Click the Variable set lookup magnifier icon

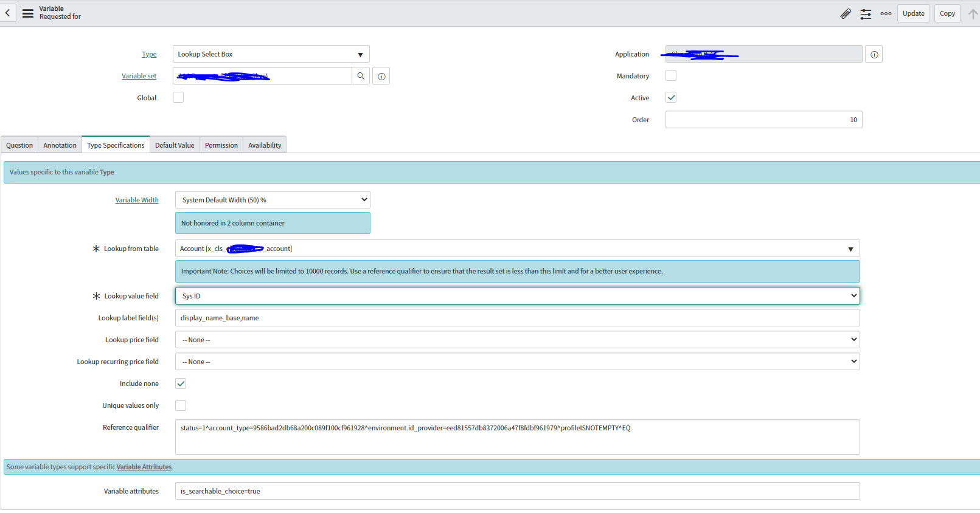click(x=361, y=76)
